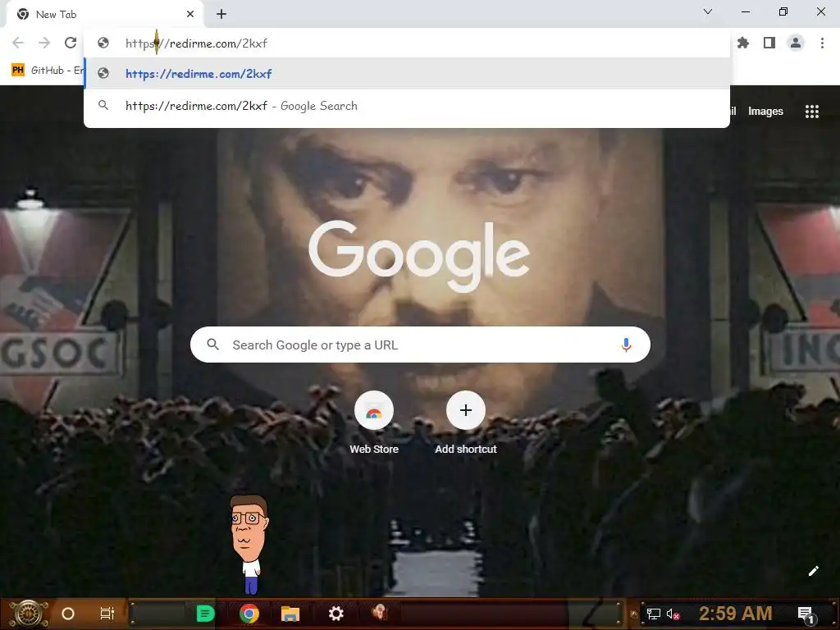Click the back navigation arrow
840x630 pixels.
click(x=18, y=43)
